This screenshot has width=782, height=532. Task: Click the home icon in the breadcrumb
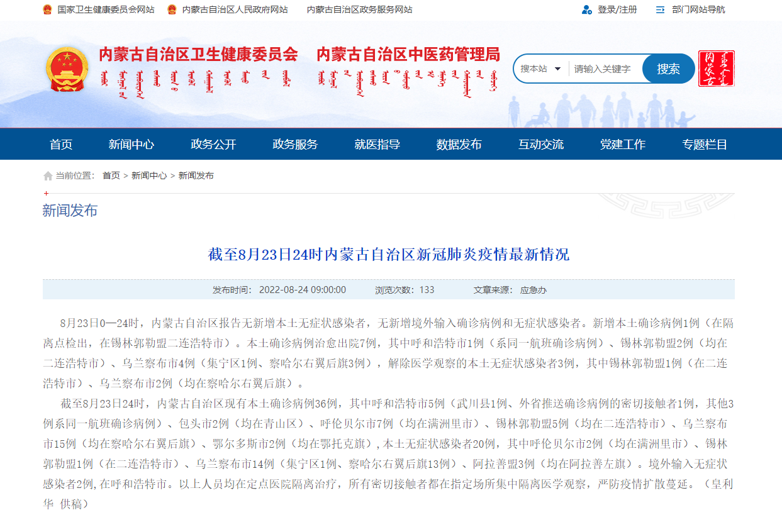click(47, 175)
